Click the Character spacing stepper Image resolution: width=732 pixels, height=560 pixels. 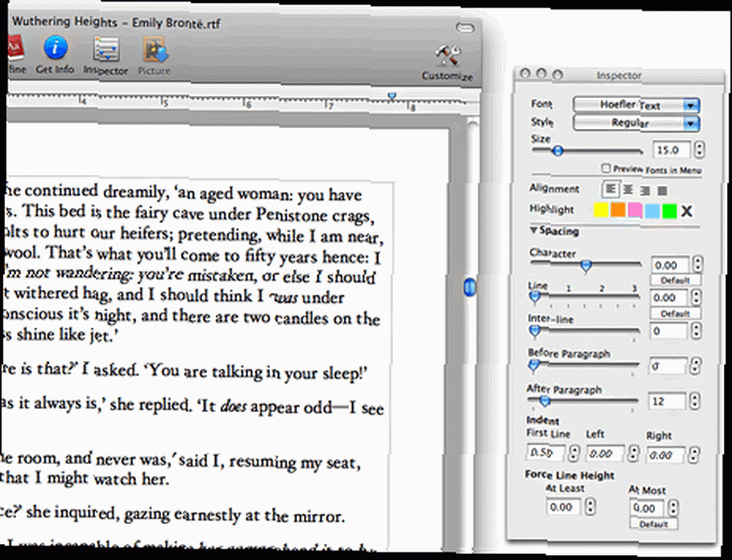[698, 264]
